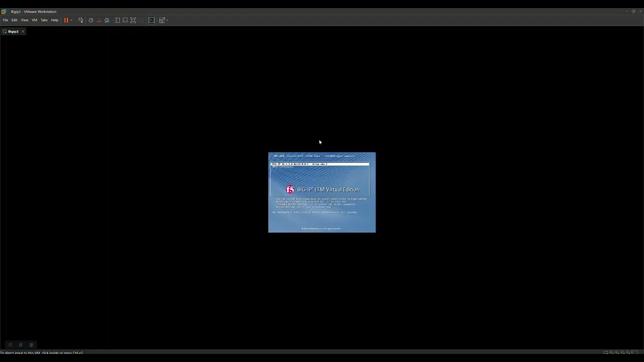
Task: Close the VMware Workstation window
Action: click(x=639, y=12)
